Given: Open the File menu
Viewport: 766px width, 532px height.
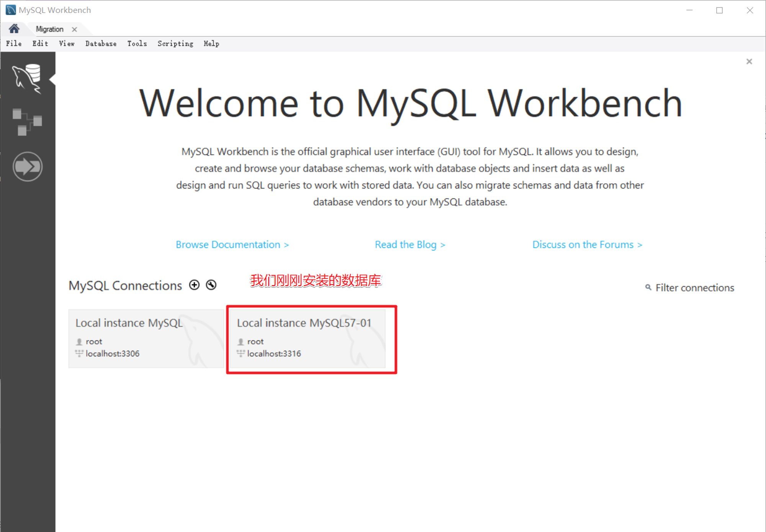Looking at the screenshot, I should pyautogui.click(x=14, y=44).
